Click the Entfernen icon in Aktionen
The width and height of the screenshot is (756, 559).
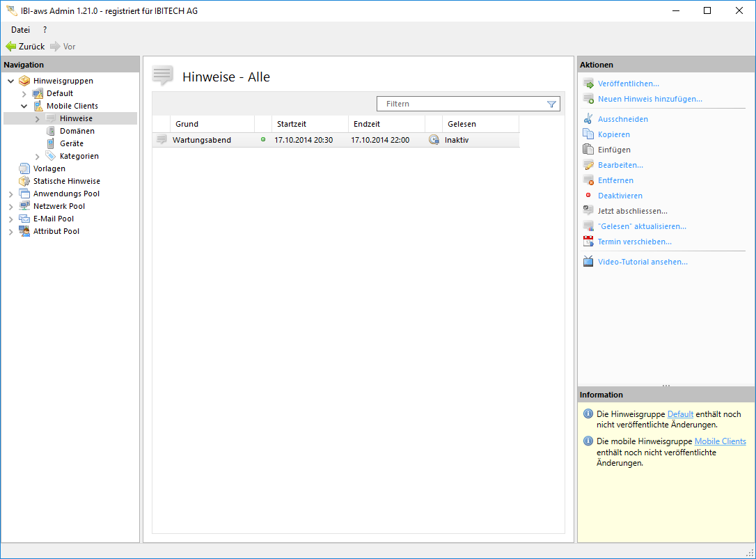(588, 180)
